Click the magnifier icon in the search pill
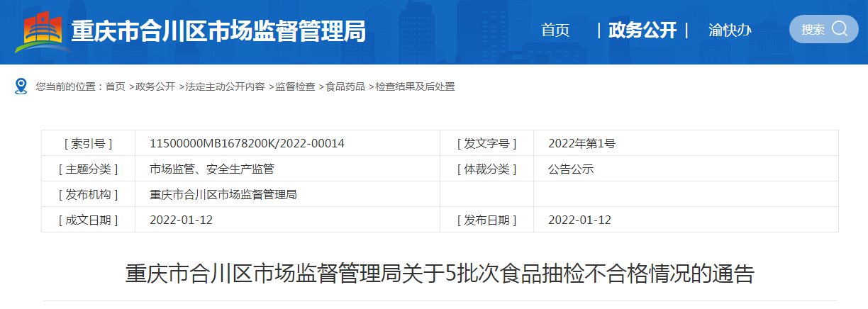The image size is (868, 309). pos(840,29)
